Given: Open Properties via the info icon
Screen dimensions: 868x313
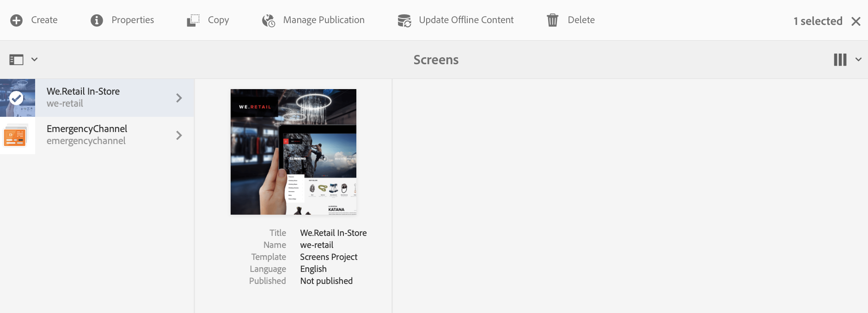Looking at the screenshot, I should (x=97, y=20).
